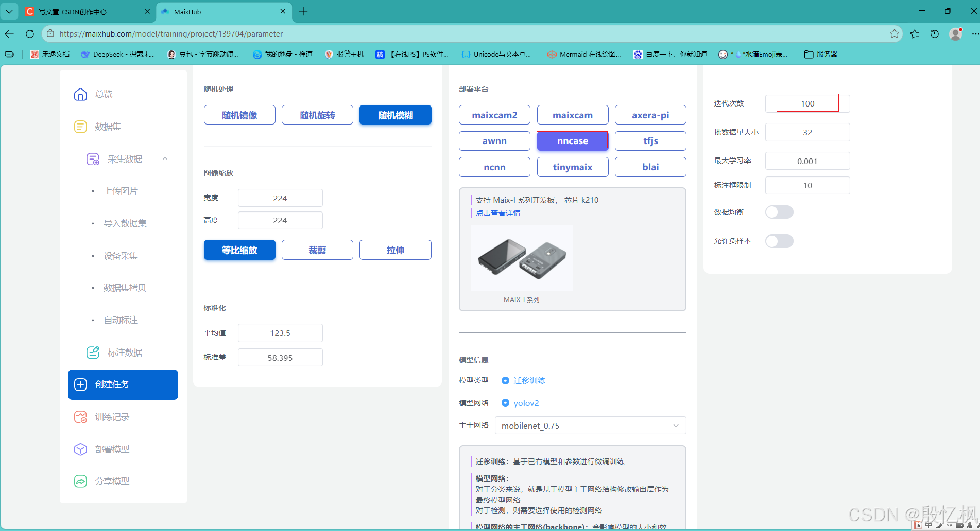Click the 高度 input field
The height and width of the screenshot is (531, 980).
pyautogui.click(x=280, y=220)
